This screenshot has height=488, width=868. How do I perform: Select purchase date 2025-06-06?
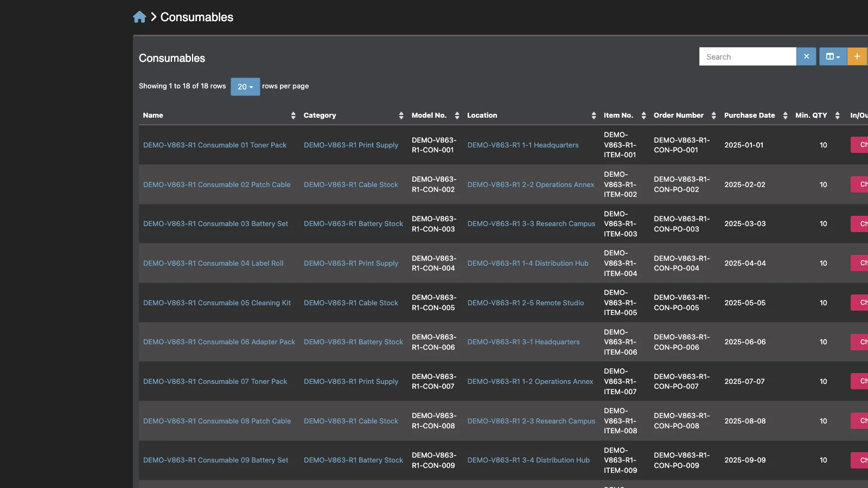pos(745,342)
